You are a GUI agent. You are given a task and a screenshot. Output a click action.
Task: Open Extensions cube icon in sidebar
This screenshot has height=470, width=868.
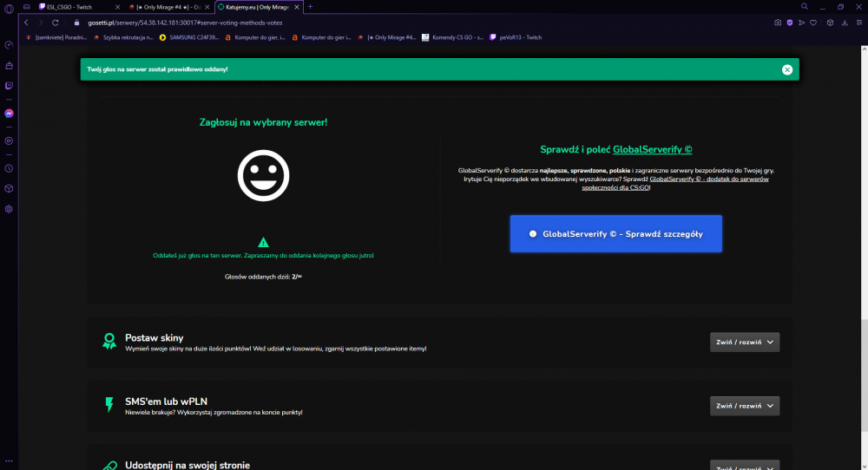[x=9, y=188]
